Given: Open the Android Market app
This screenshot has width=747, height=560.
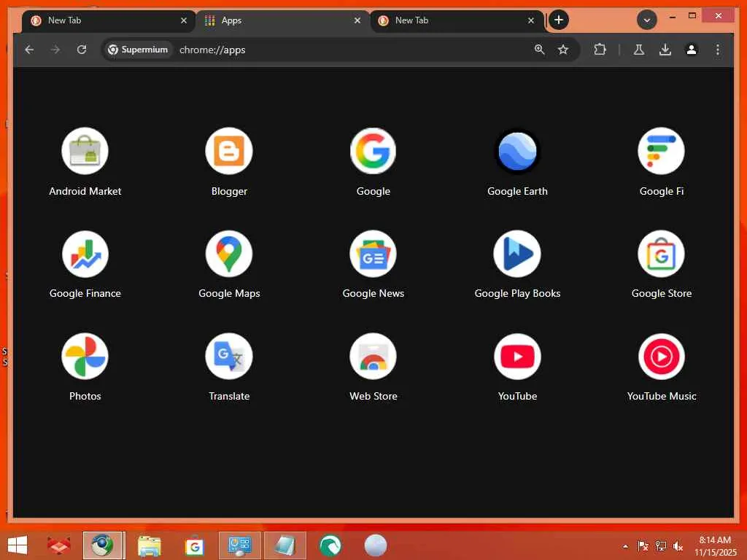Looking at the screenshot, I should click(x=85, y=151).
